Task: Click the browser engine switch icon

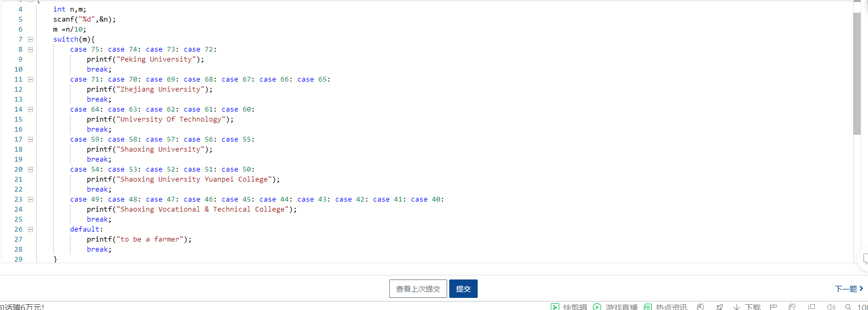Action: pyautogui.click(x=792, y=307)
